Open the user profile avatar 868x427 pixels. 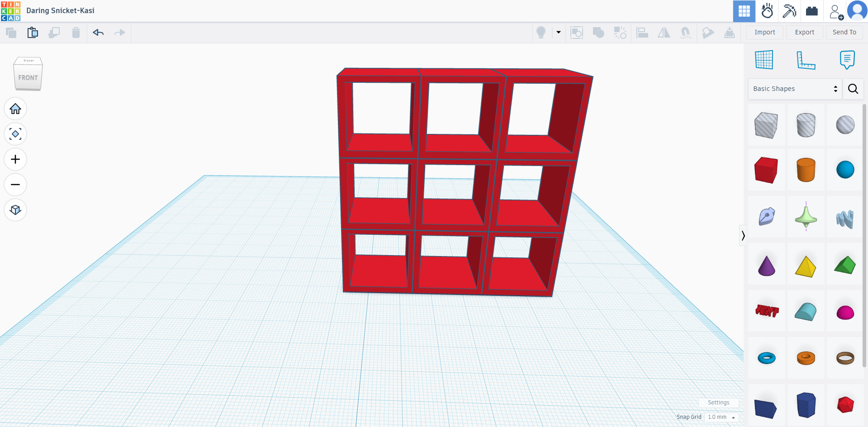pos(857,11)
